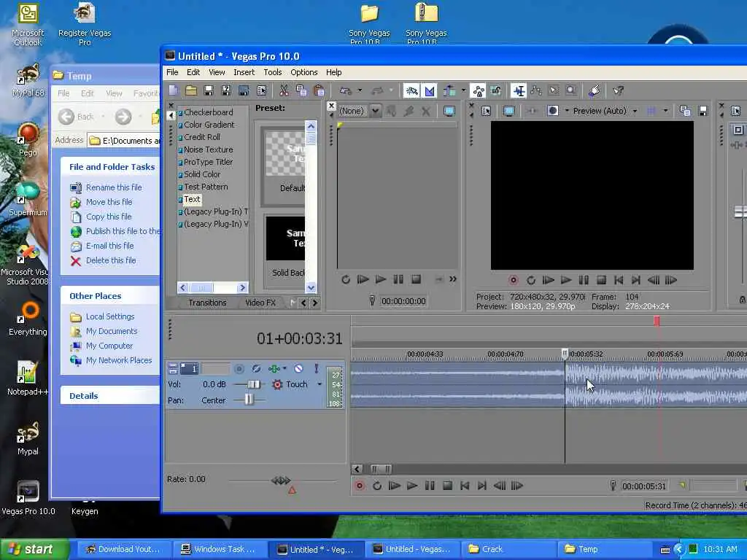Click Save Snapshot to File icon
The width and height of the screenshot is (747, 560).
703,111
